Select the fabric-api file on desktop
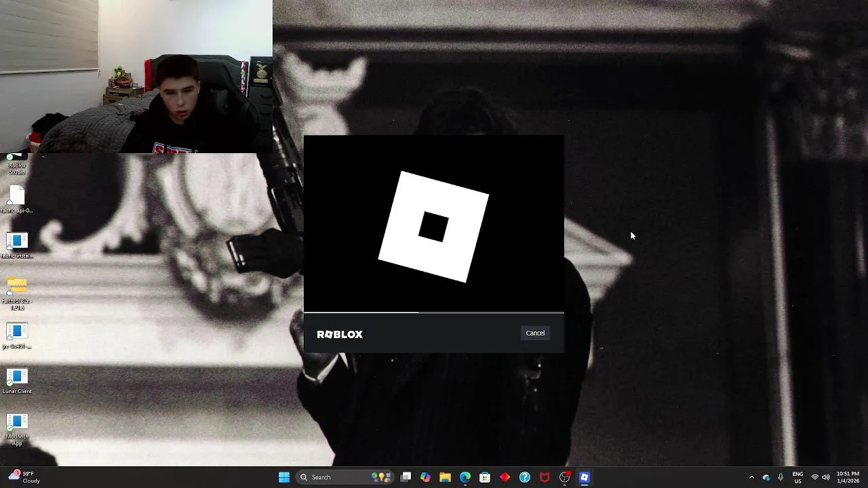Screen dimensions: 868x488 tap(17, 200)
